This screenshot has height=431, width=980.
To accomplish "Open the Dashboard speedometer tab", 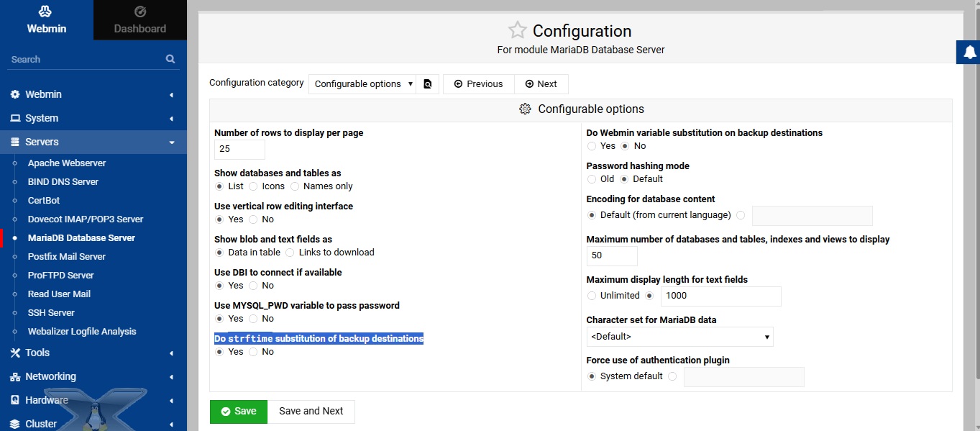I will [140, 12].
